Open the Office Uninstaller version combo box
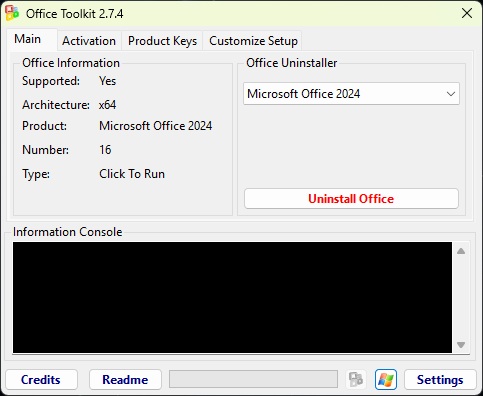 (351, 94)
